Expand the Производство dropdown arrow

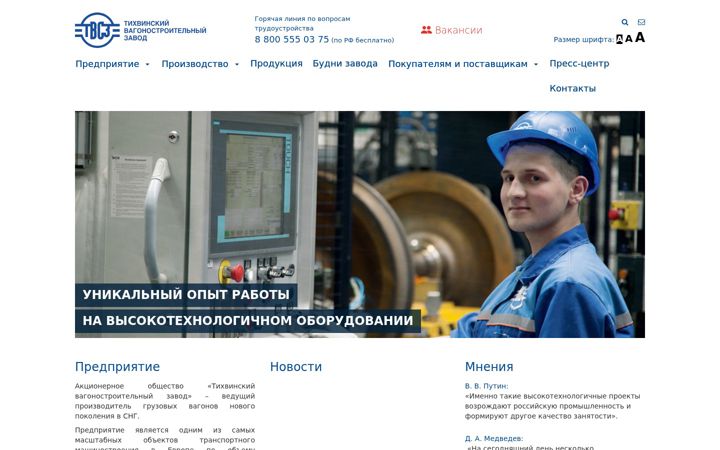point(237,64)
